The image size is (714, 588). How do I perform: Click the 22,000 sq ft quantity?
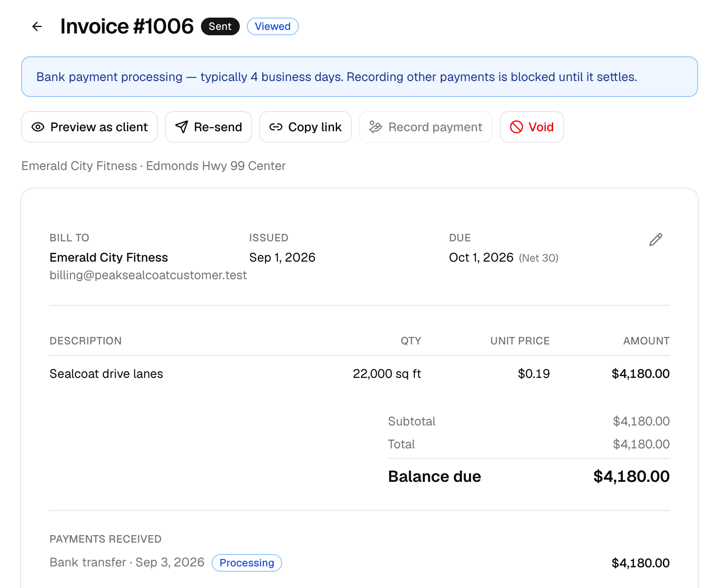(x=387, y=374)
